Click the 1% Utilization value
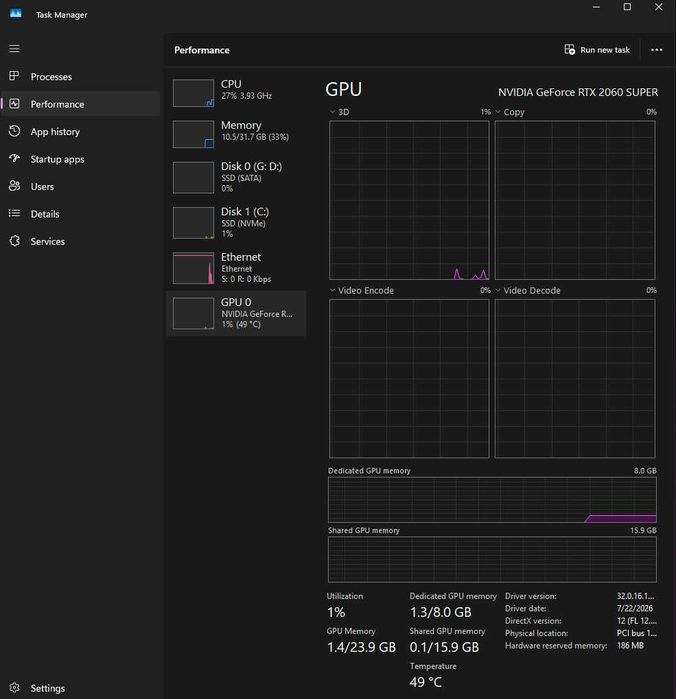 tap(336, 612)
